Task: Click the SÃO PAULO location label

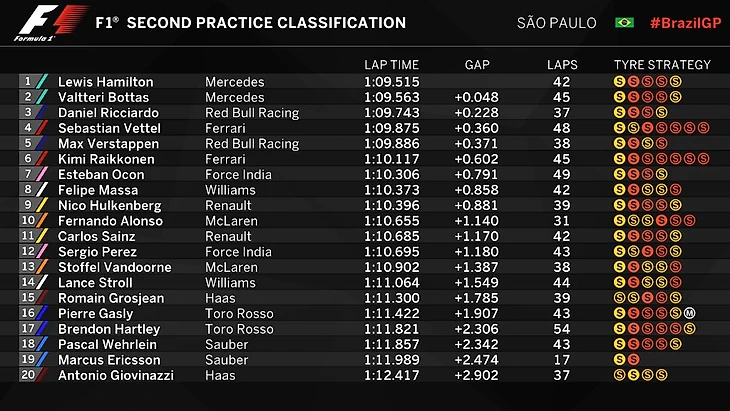Action: pos(557,23)
